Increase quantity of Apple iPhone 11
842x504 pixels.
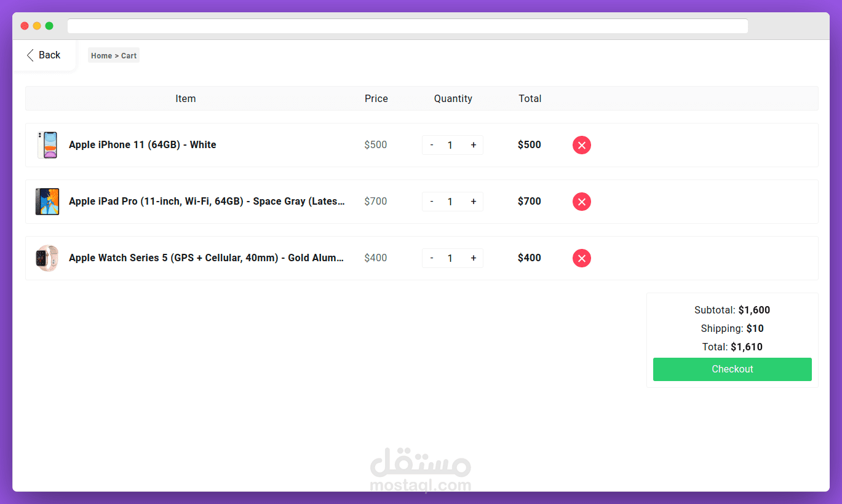coord(474,145)
